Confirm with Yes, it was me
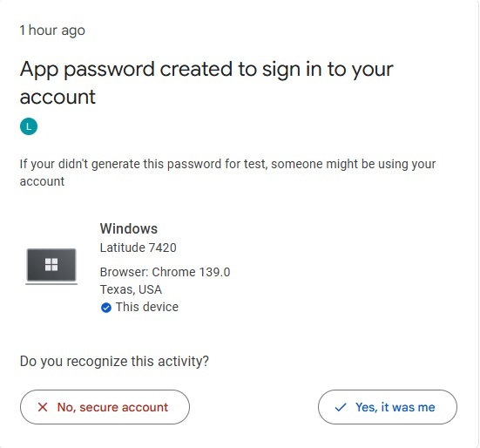 click(388, 407)
